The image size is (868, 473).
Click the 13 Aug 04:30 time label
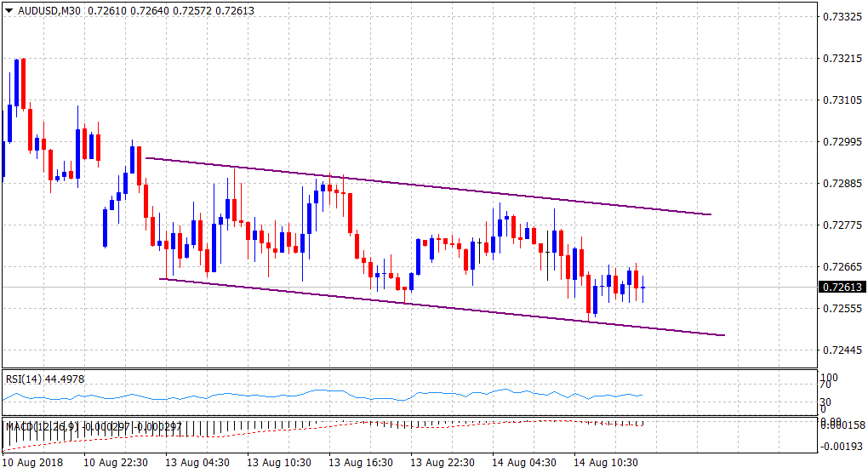point(197,463)
